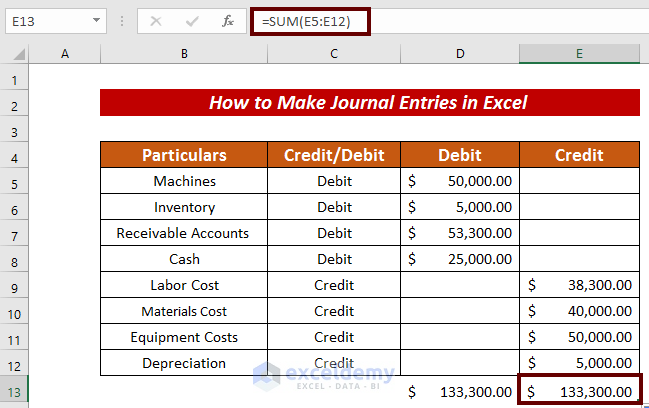This screenshot has height=408, width=649.
Task: Click 'Credit' type cell in Materials Cost row
Action: tap(334, 311)
